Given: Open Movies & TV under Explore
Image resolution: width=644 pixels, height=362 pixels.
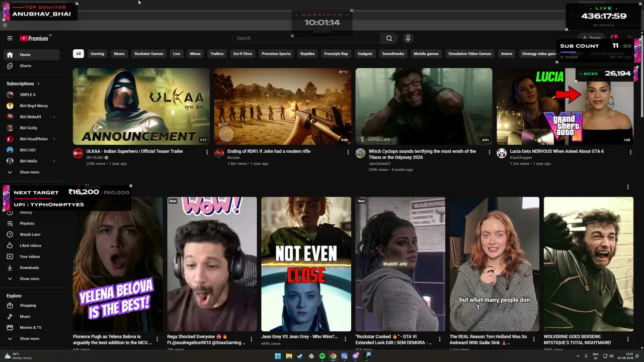Looking at the screenshot, I should pyautogui.click(x=31, y=327).
